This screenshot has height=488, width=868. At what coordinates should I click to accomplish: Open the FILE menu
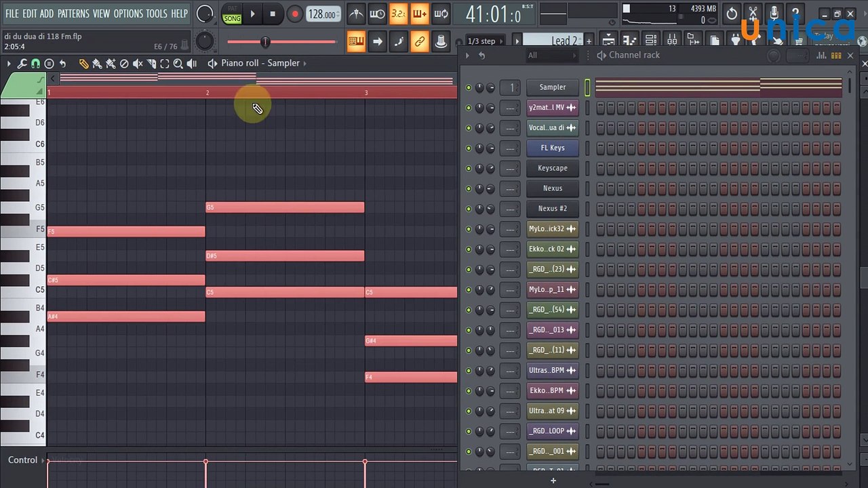click(x=12, y=14)
